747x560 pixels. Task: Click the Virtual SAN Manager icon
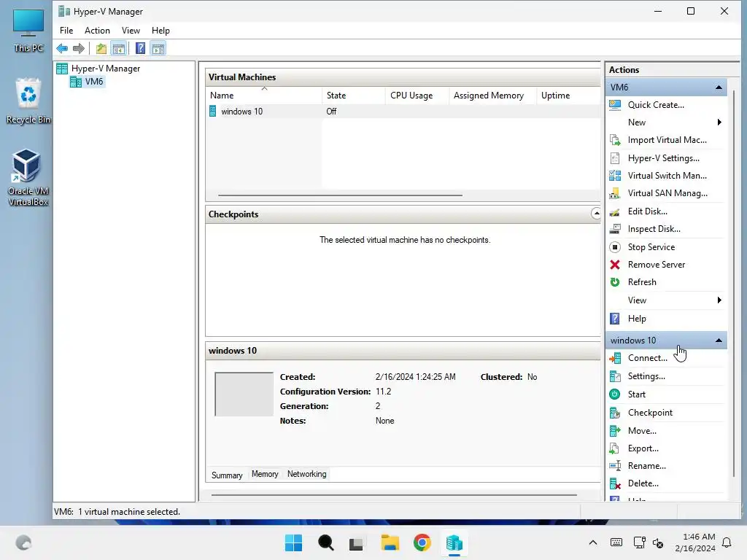click(x=615, y=193)
